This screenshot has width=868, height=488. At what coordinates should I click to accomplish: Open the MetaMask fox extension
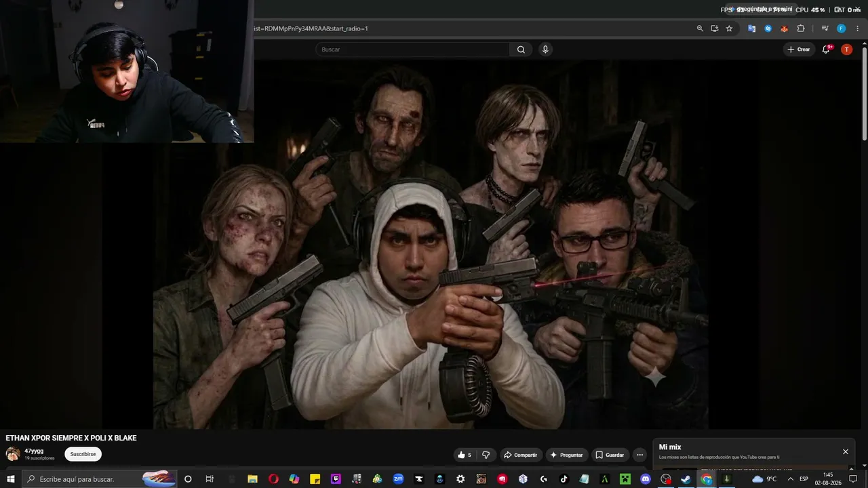(785, 28)
